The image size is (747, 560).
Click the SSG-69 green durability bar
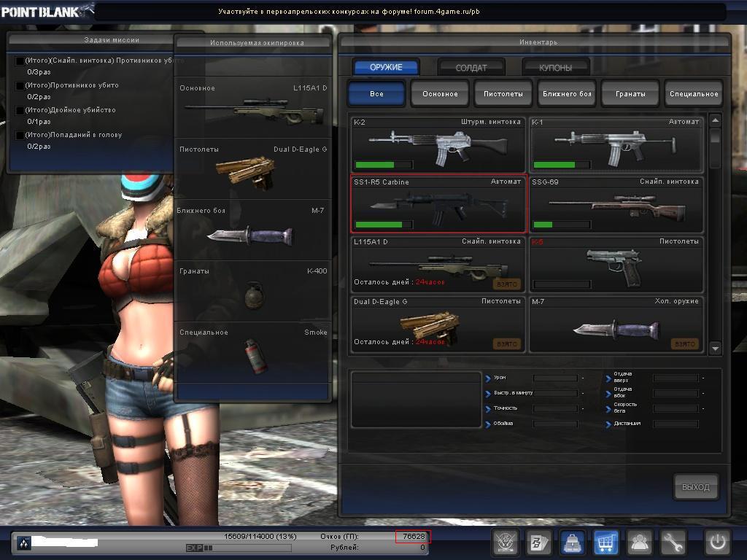click(x=543, y=225)
